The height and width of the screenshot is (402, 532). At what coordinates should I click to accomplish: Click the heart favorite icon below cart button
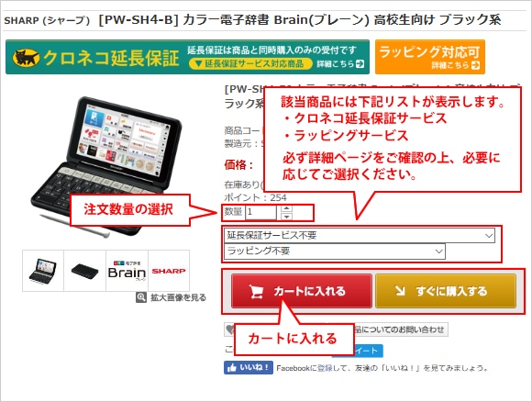(x=229, y=329)
